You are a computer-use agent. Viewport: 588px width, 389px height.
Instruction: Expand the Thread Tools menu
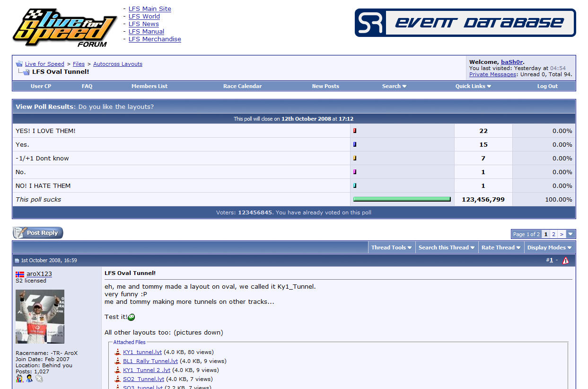[x=391, y=248]
